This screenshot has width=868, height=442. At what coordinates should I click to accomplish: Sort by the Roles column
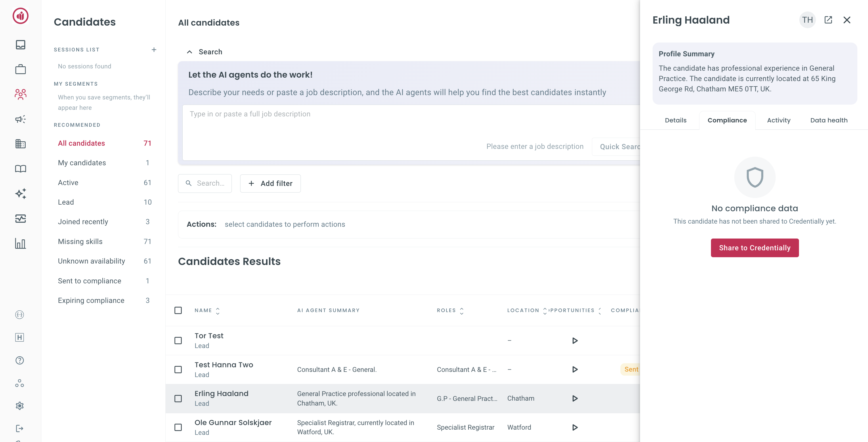461,311
